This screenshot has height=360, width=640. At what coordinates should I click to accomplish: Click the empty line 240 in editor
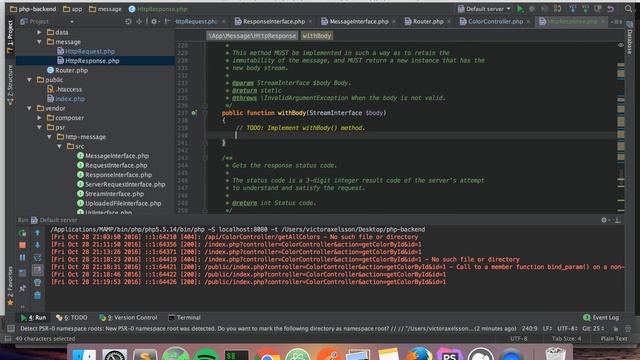click(412, 135)
